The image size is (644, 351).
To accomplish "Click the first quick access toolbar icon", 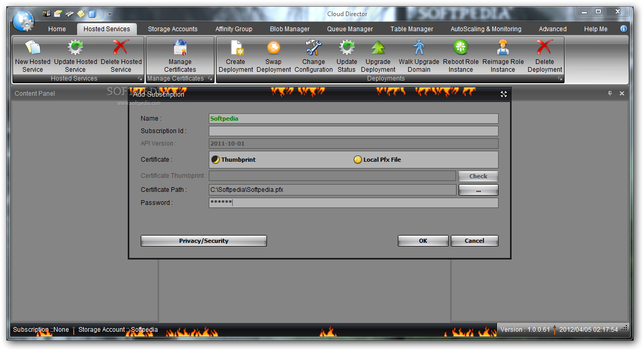I will 47,14.
